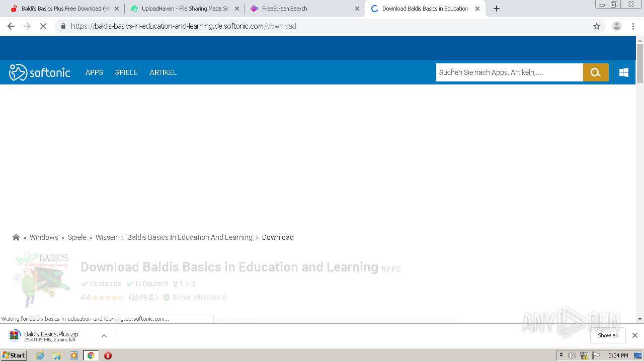
Task: Close the Download Baldis Basics tab
Action: tap(477, 9)
